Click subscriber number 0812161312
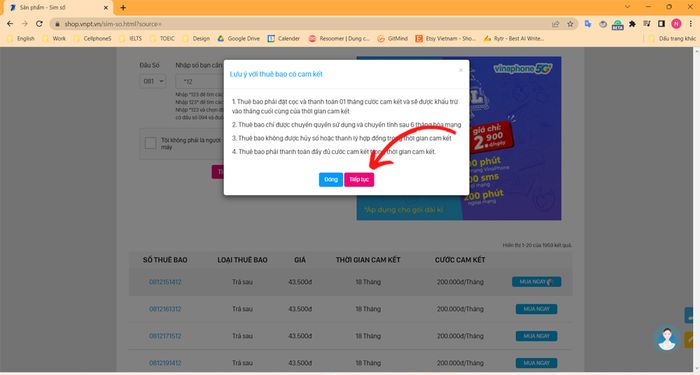700x375 pixels. click(x=165, y=309)
